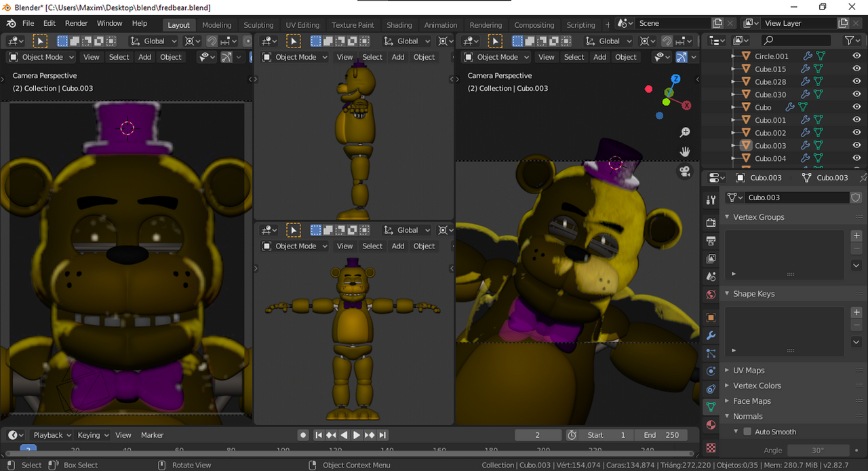This screenshot has height=471, width=868.
Task: Click Marker in the timeline header
Action: pyautogui.click(x=153, y=435)
